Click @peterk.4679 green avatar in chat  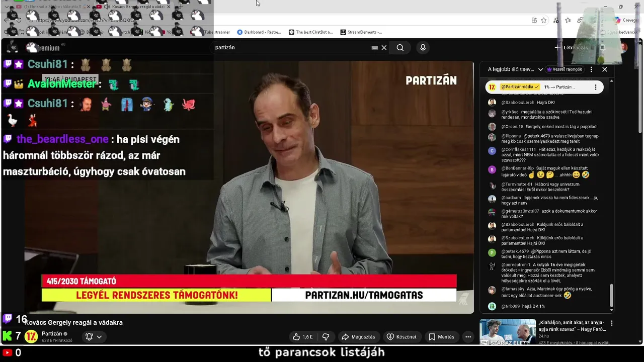[x=492, y=252]
